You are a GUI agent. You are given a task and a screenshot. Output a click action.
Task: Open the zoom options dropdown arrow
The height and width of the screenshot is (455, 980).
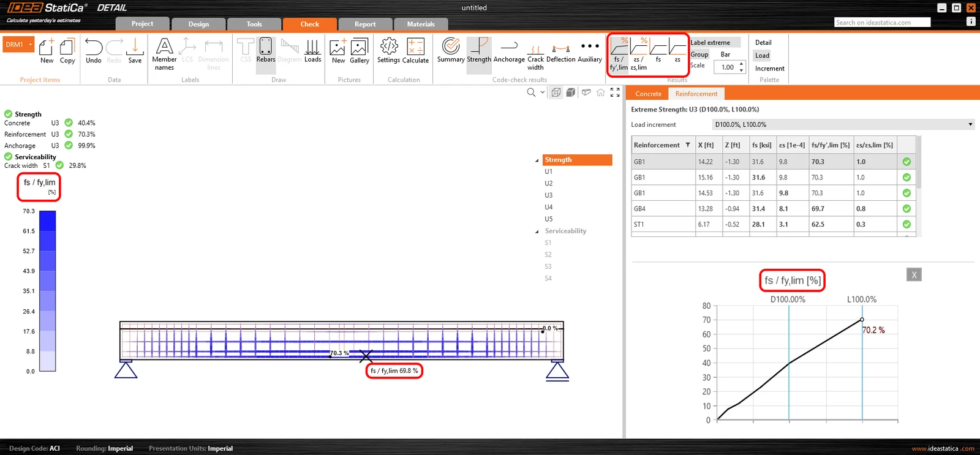(x=543, y=92)
